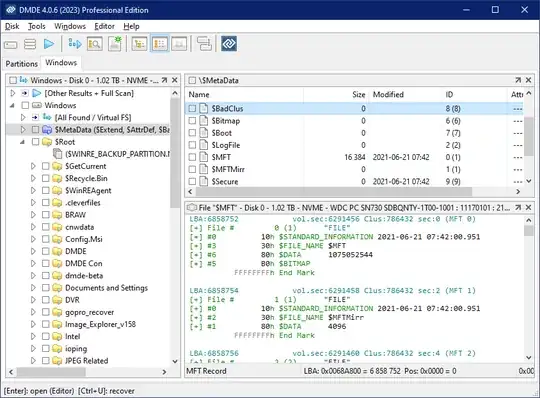Expand the [Other Results + Full Scan] node
This screenshot has width=540, height=398.
coord(13,93)
